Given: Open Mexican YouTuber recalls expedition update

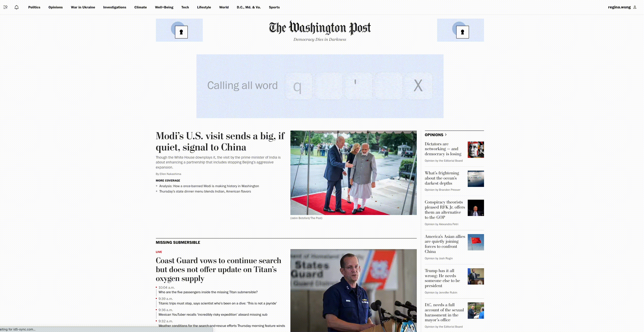Looking at the screenshot, I should pyautogui.click(x=213, y=315).
